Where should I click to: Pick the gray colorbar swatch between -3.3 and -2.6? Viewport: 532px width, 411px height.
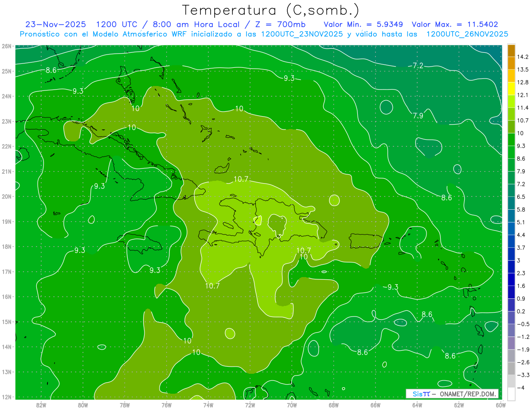click(x=511, y=368)
